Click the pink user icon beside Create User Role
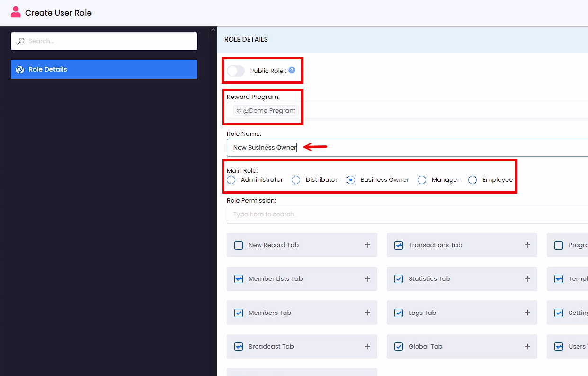The image size is (588, 376). 16,12
